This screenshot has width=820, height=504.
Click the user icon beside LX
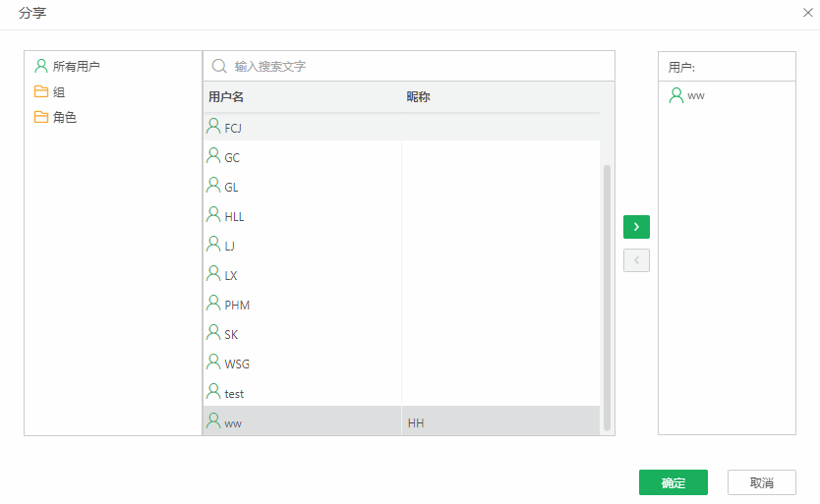click(213, 273)
